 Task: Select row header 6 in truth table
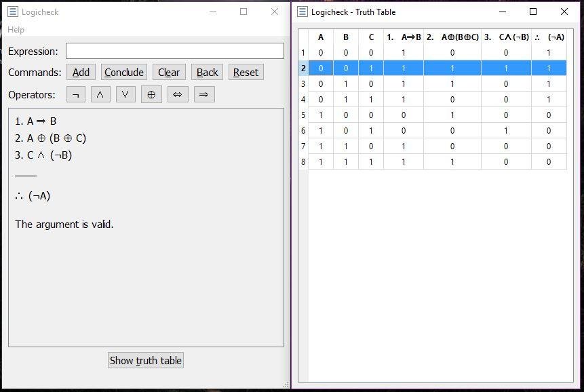tap(303, 131)
